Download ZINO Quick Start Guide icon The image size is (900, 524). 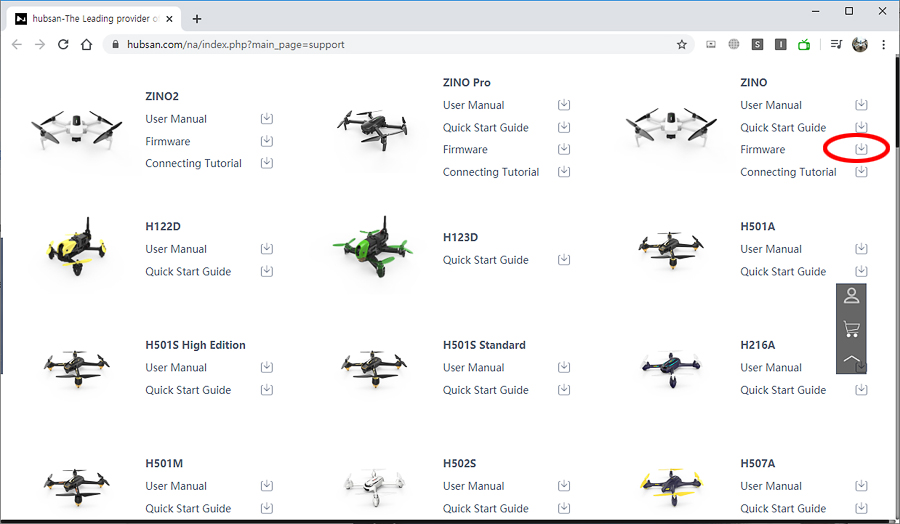[862, 127]
